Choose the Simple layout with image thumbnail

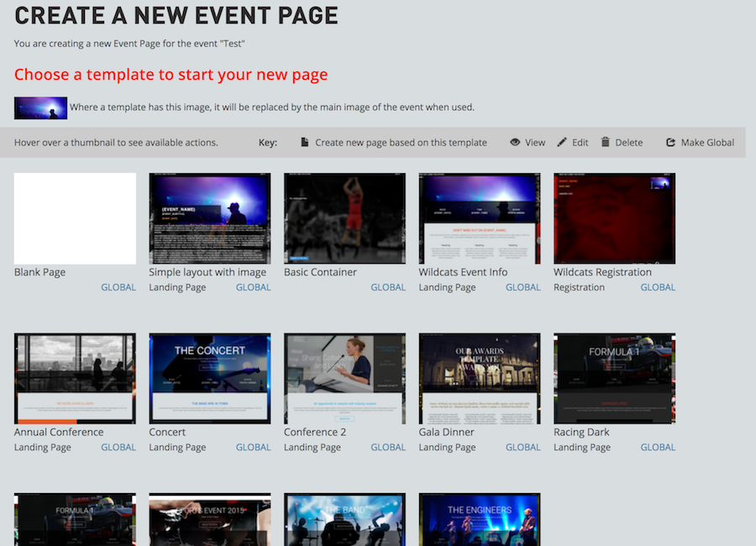coord(210,218)
